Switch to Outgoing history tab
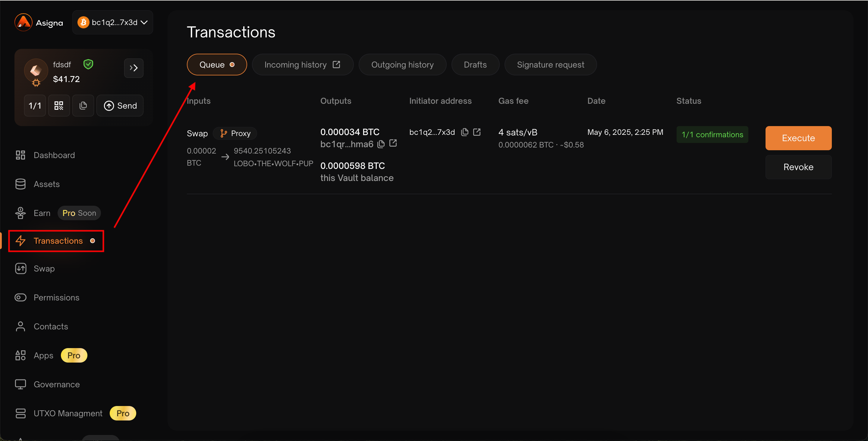Image resolution: width=868 pixels, height=441 pixels. click(x=402, y=65)
